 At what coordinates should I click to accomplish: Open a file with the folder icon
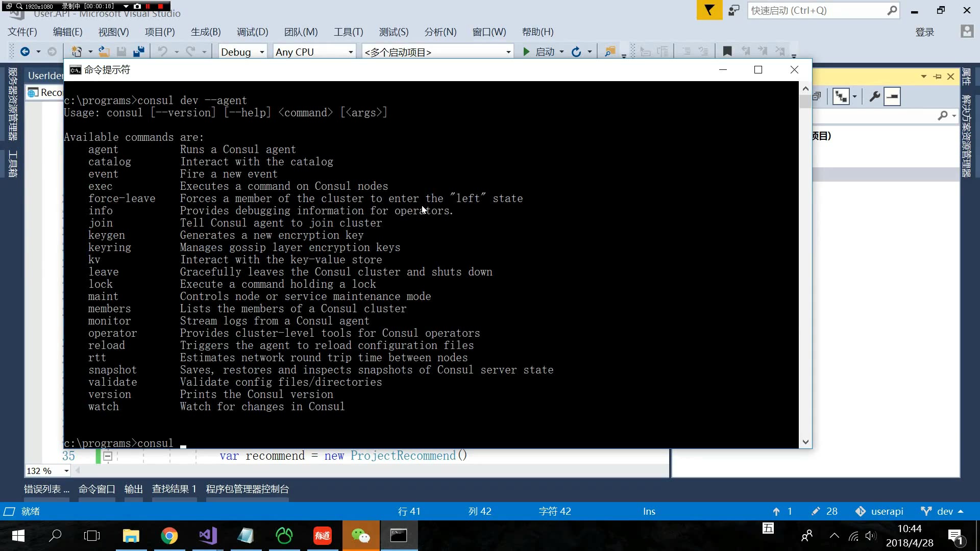104,52
